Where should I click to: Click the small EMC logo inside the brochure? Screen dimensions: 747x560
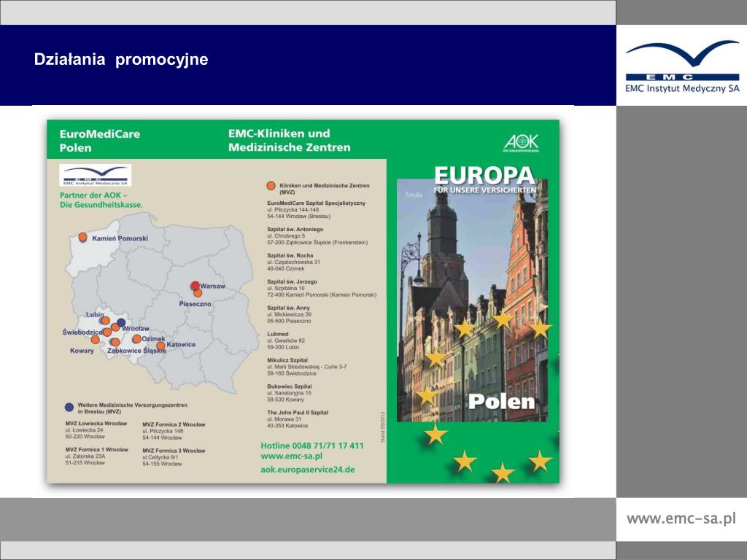96,175
